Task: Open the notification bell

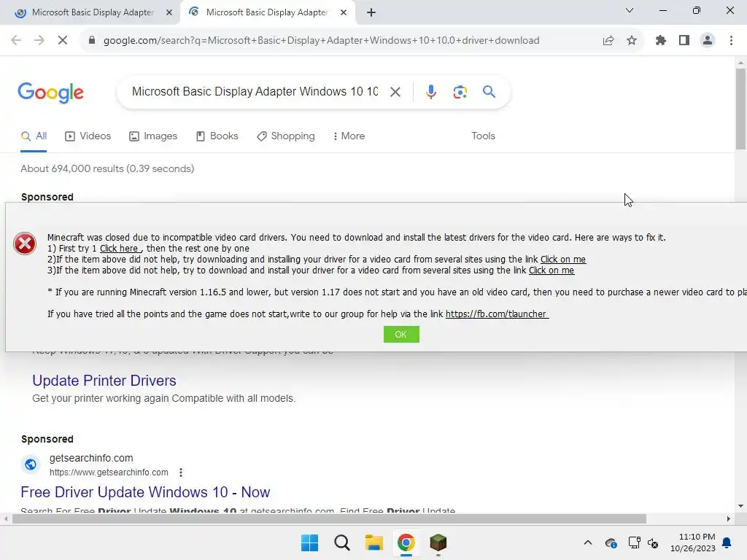Action: [727, 542]
